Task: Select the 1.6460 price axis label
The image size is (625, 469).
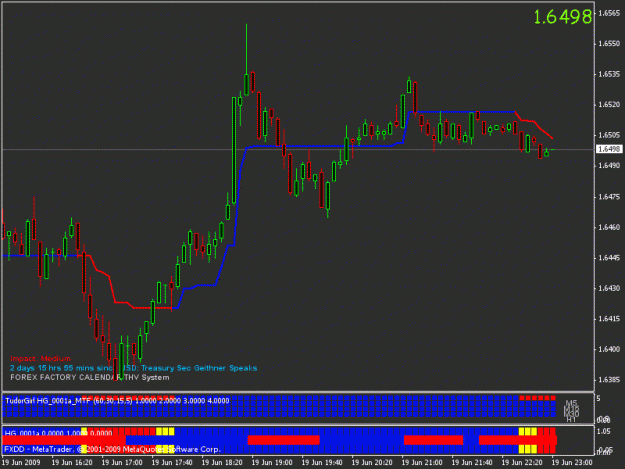Action: click(x=609, y=227)
